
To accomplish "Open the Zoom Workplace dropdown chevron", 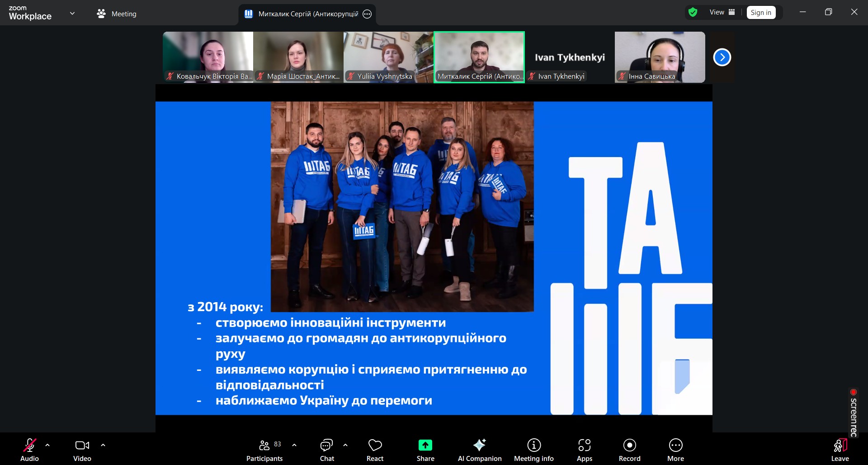I will [72, 13].
